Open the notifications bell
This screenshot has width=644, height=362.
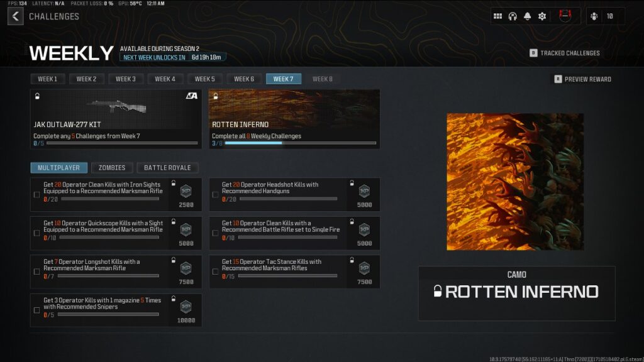tap(527, 16)
